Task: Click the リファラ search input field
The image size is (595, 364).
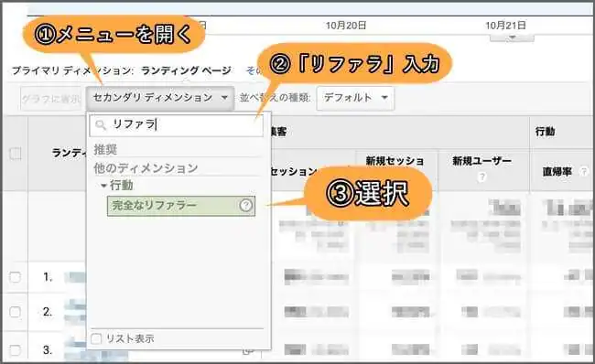Action: [176, 124]
